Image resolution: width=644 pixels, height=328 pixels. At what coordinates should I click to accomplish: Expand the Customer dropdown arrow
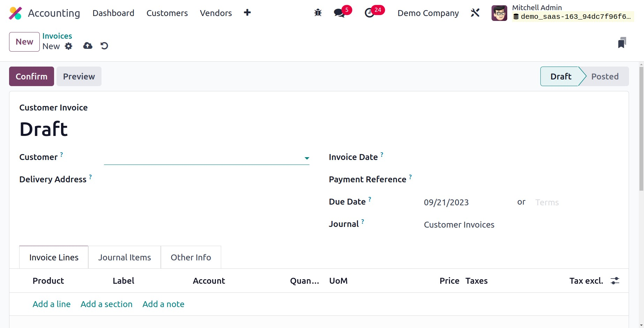pos(307,158)
